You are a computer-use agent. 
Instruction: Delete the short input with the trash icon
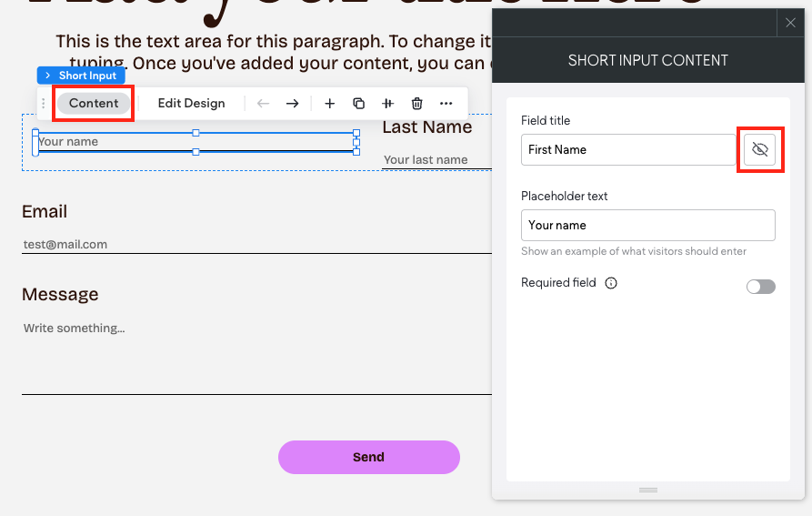pyautogui.click(x=416, y=104)
